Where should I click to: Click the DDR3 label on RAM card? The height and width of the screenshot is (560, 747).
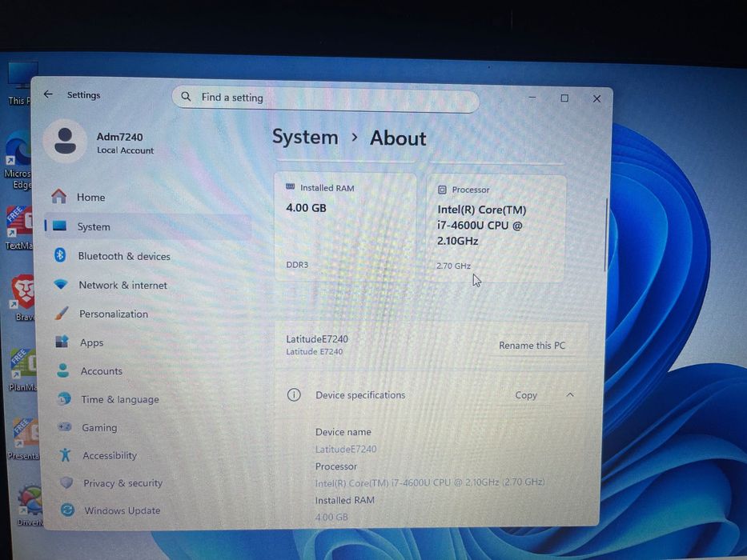[x=297, y=264]
